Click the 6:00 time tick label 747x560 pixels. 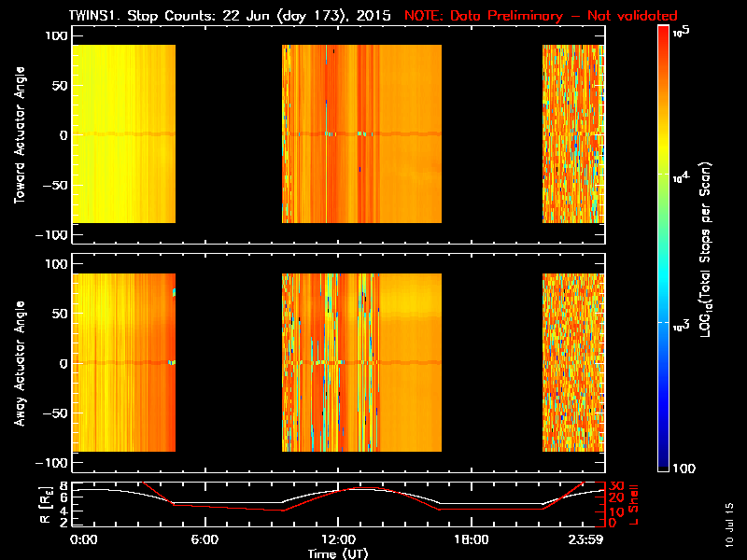pyautogui.click(x=204, y=540)
